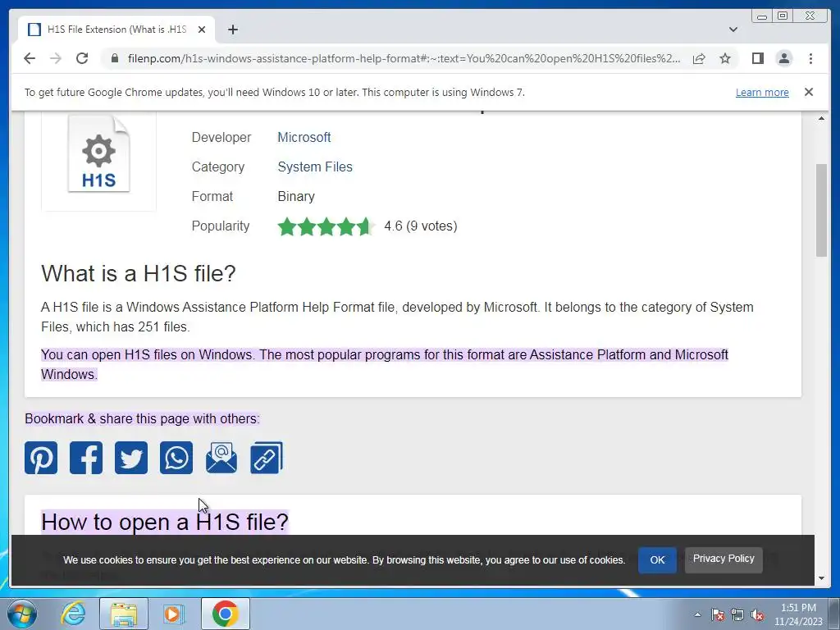Open the Chrome profile avatar menu
The height and width of the screenshot is (630, 840).
pos(784,58)
